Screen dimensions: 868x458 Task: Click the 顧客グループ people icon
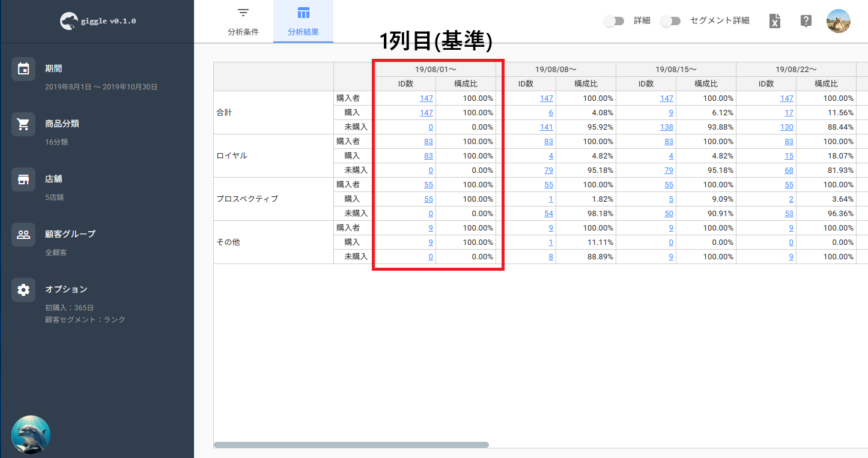(x=23, y=235)
